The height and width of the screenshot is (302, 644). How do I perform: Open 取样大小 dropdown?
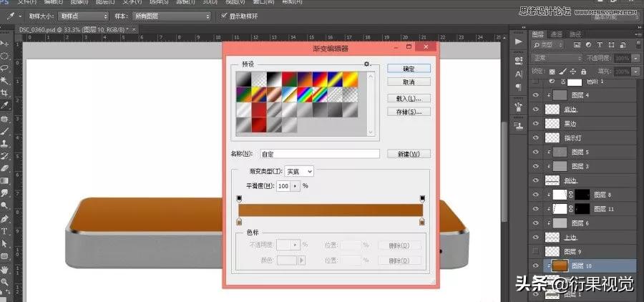coord(83,16)
